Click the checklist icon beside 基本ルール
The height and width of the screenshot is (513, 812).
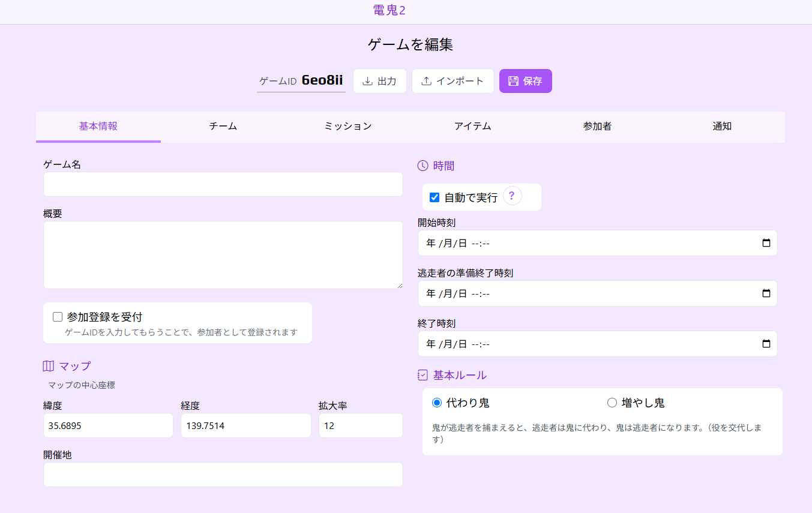click(x=423, y=375)
